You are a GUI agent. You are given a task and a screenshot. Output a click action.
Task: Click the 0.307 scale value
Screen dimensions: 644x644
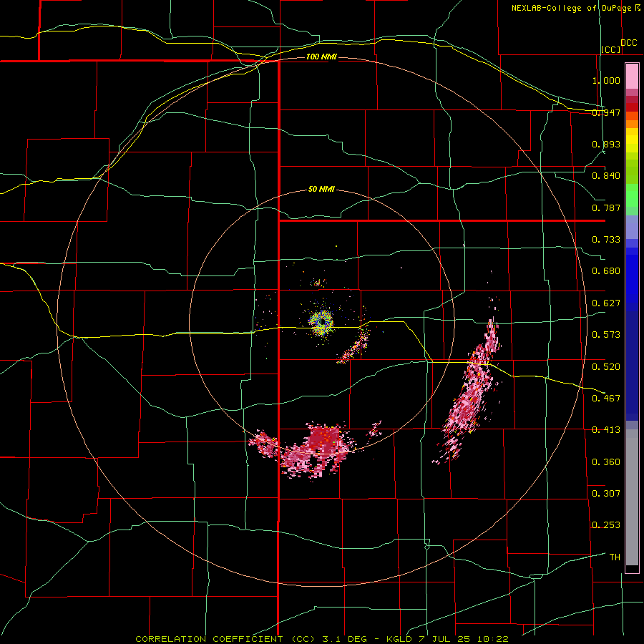point(606,493)
